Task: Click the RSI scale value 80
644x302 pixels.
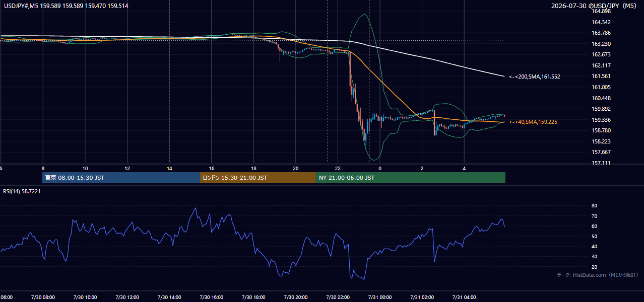Action: pos(594,206)
